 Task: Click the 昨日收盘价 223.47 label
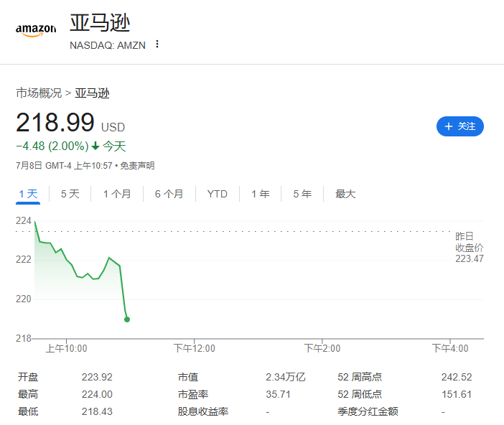point(469,248)
